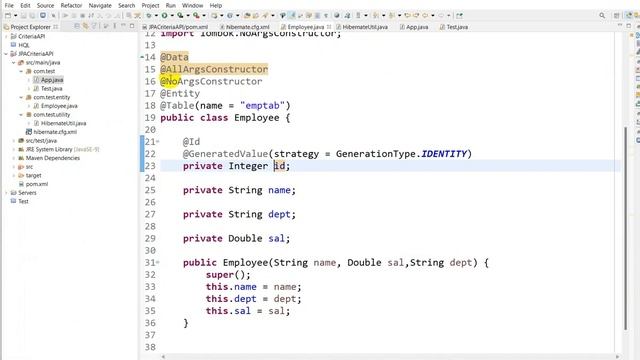Switch to the Test.java editor tab

pos(453,27)
